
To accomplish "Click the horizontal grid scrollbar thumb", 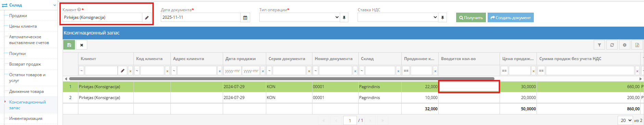I will 282,79.
